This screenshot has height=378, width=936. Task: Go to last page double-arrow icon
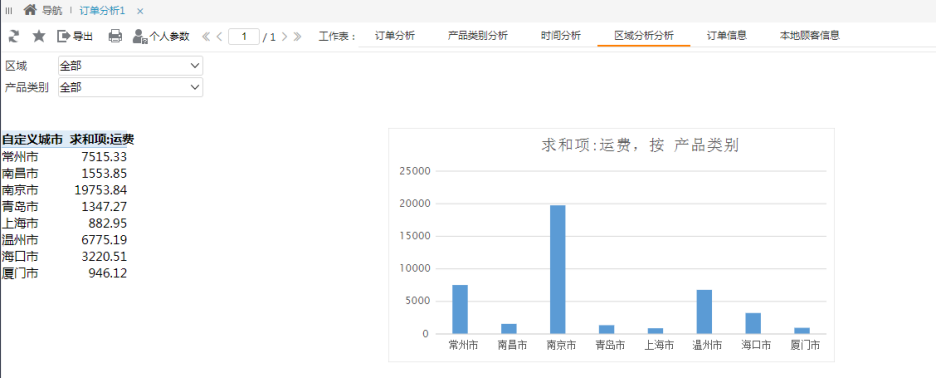pos(297,36)
